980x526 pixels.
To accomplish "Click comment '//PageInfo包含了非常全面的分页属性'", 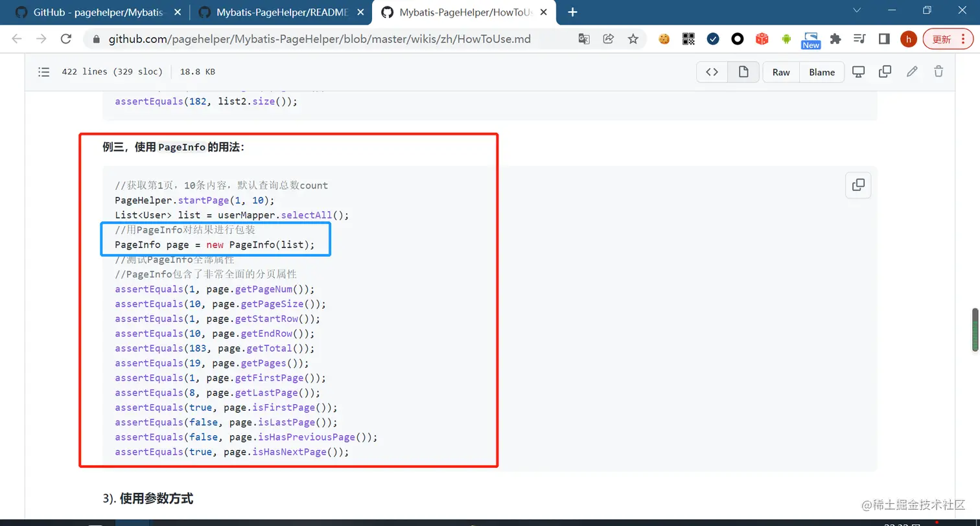I will pos(205,275).
